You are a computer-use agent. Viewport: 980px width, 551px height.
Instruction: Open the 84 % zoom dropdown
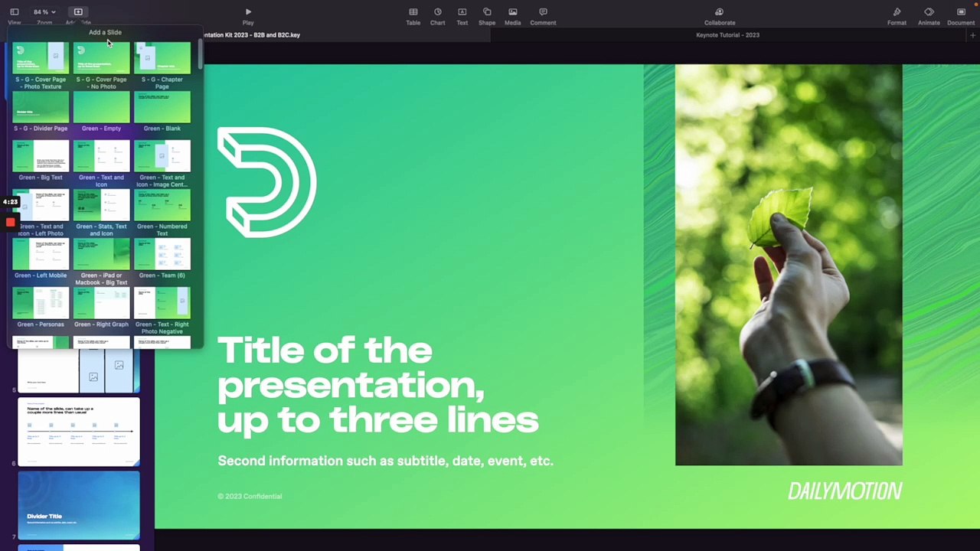pyautogui.click(x=44, y=12)
